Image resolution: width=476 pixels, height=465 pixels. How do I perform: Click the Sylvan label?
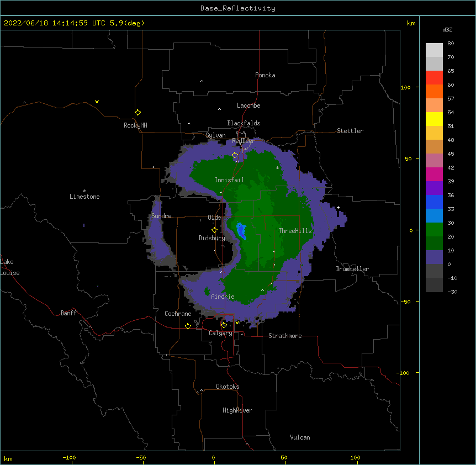click(215, 135)
